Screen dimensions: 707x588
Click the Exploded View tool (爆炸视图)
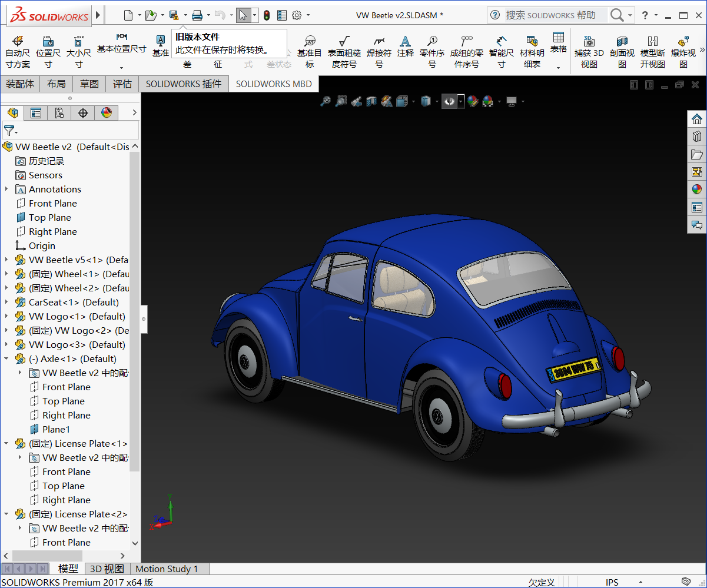(x=683, y=52)
